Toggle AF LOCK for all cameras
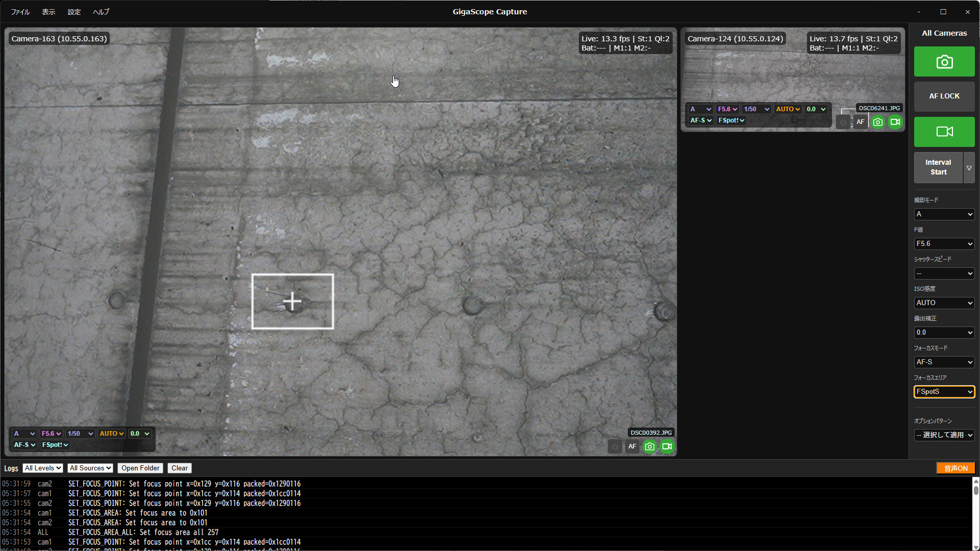Viewport: 980px width, 551px height. [x=944, y=96]
